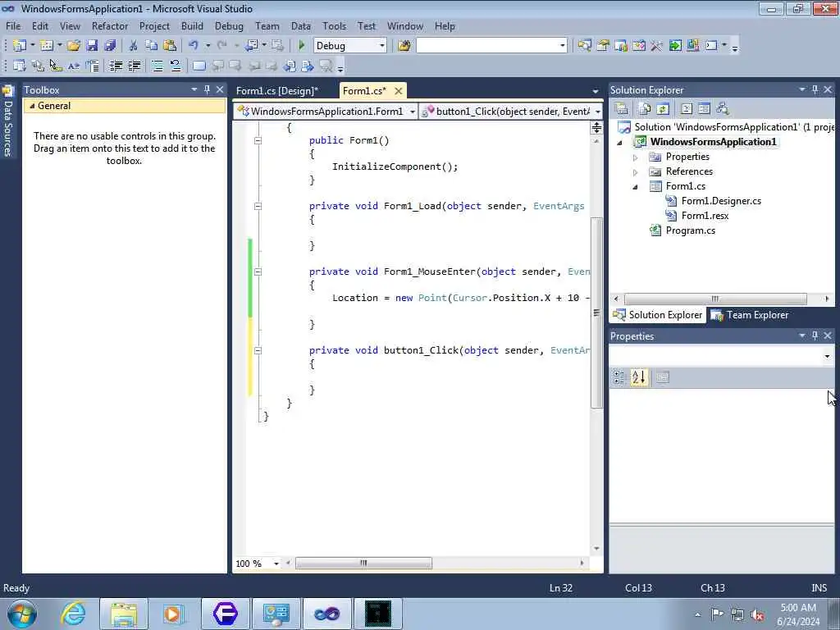This screenshot has height=630, width=840.
Task: Decrease line indent icon in text toolbar
Action: [116, 66]
